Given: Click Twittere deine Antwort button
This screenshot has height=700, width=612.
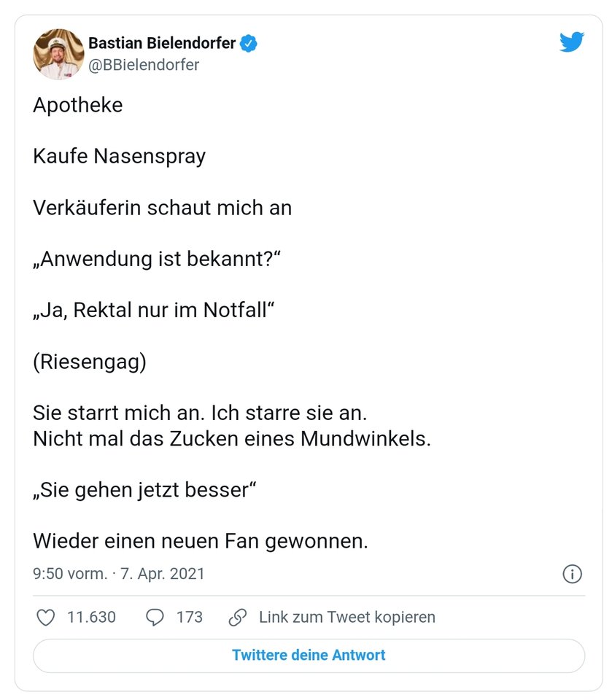Looking at the screenshot, I should pyautogui.click(x=309, y=656).
